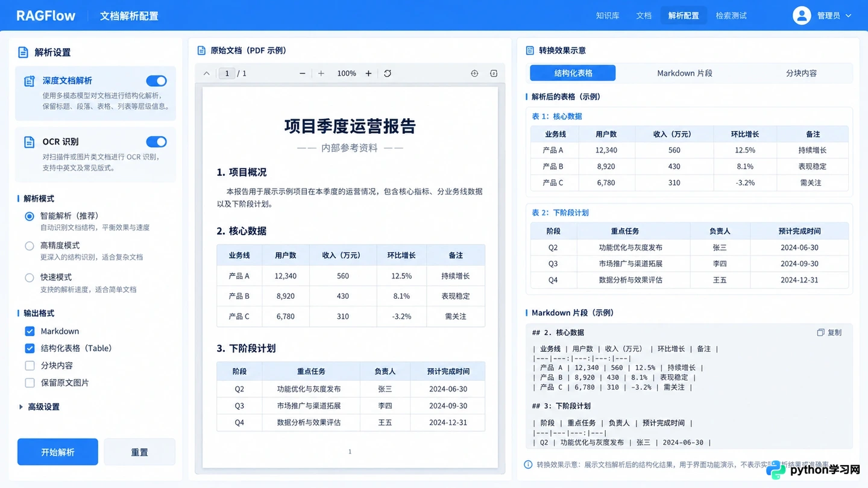Click the ## 2. 核心数据 Markdown heading line

click(558, 333)
